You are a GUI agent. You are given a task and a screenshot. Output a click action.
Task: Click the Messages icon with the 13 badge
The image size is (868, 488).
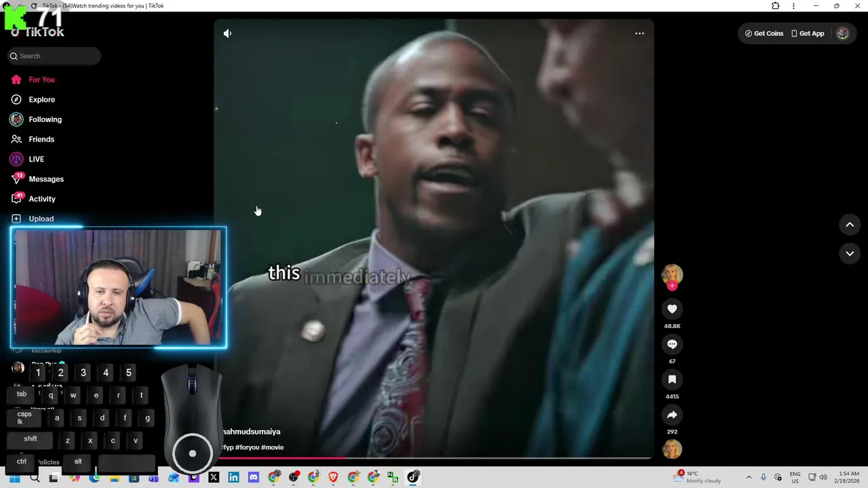(x=17, y=179)
